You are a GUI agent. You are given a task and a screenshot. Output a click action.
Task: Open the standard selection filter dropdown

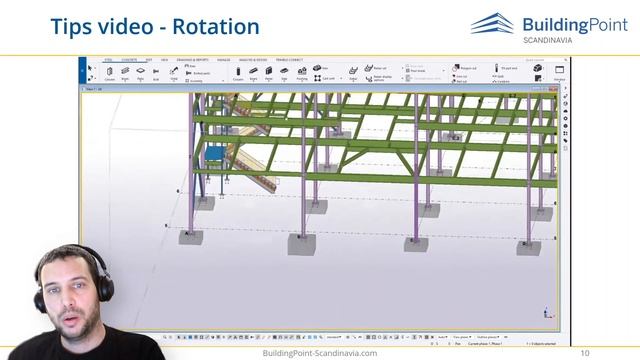point(334,337)
